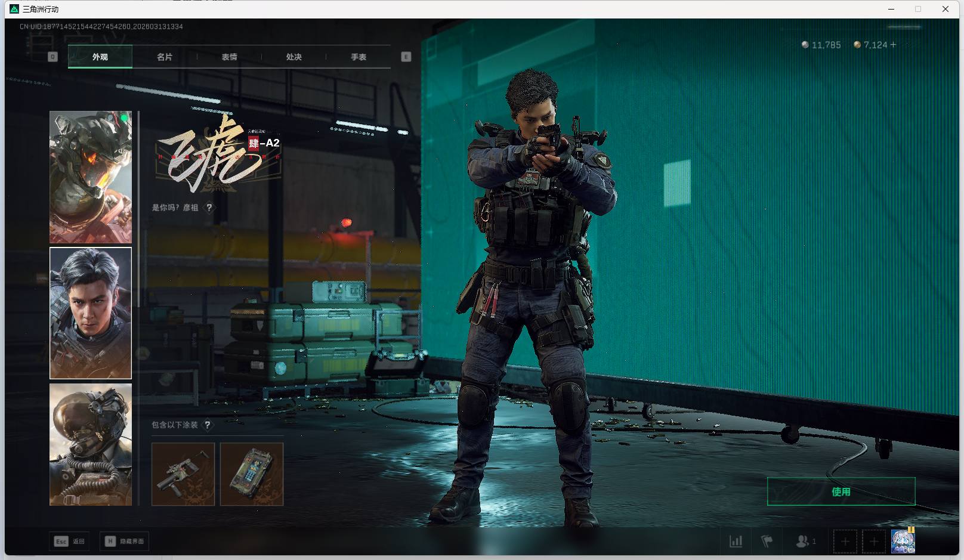The height and width of the screenshot is (560, 964).
Task: Select the 手表 tab
Action: (358, 57)
